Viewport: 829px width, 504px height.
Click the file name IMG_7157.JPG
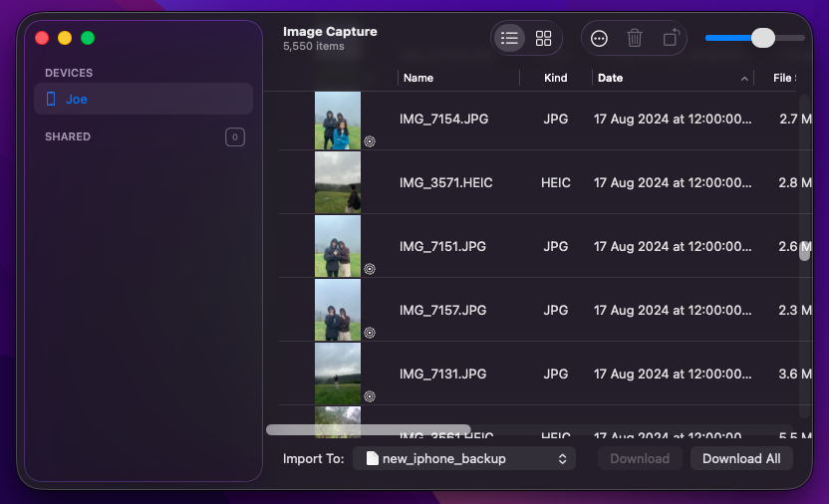tap(442, 310)
